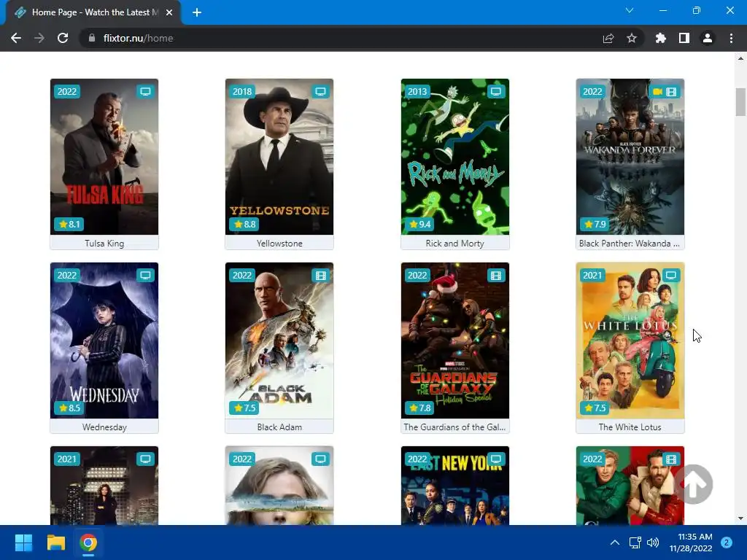
Task: Click the Tulsa King poster image
Action: coord(104,157)
